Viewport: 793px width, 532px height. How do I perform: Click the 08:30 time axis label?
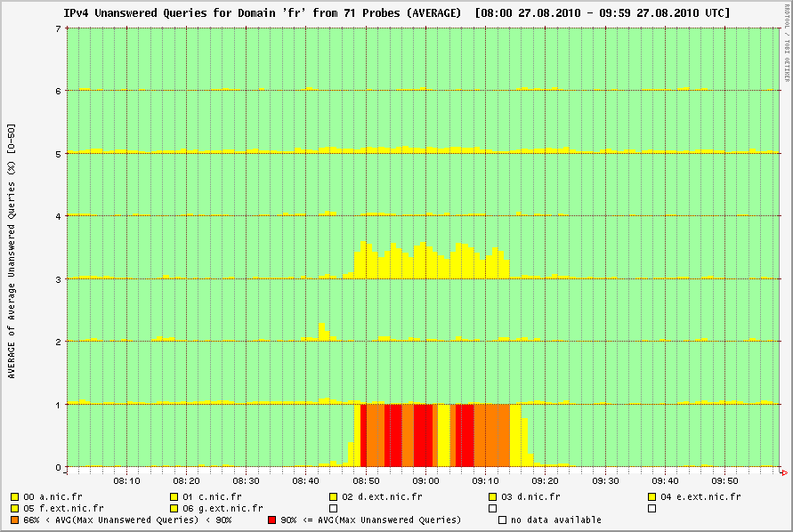coord(246,481)
